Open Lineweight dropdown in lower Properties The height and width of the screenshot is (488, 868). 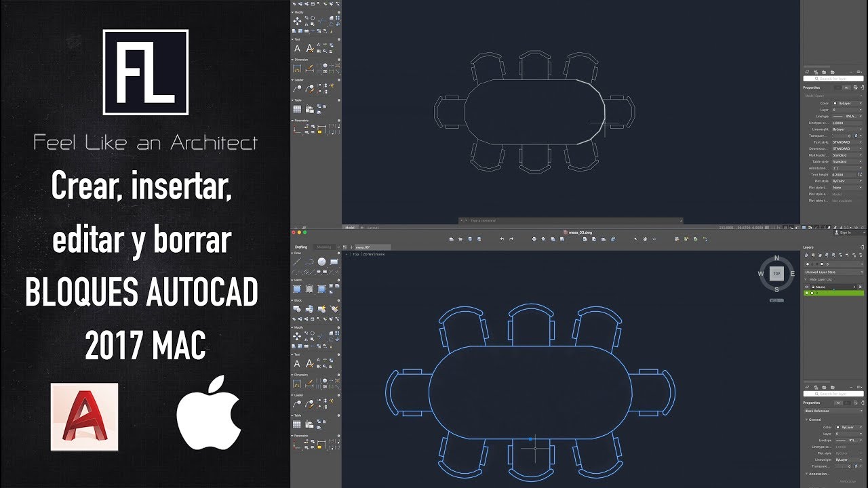849,460
